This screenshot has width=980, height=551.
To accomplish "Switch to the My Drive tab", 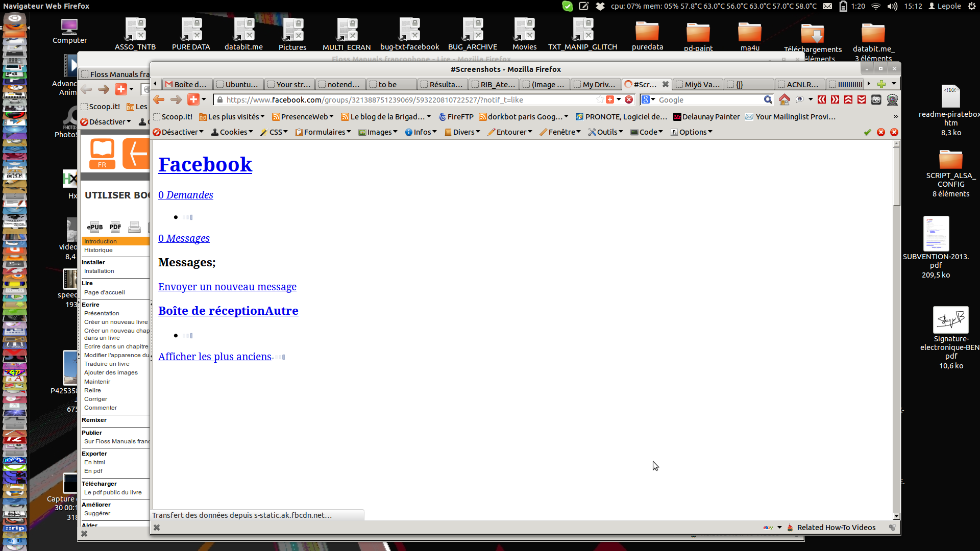I will pyautogui.click(x=595, y=85).
